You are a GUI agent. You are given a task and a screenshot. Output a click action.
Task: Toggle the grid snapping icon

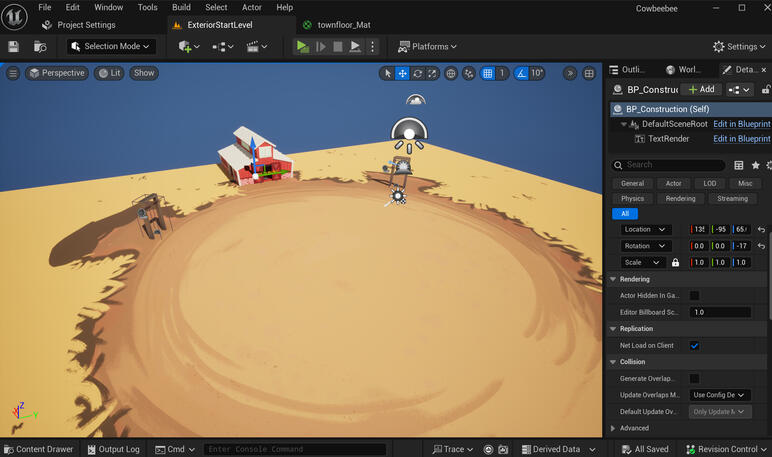click(x=487, y=73)
